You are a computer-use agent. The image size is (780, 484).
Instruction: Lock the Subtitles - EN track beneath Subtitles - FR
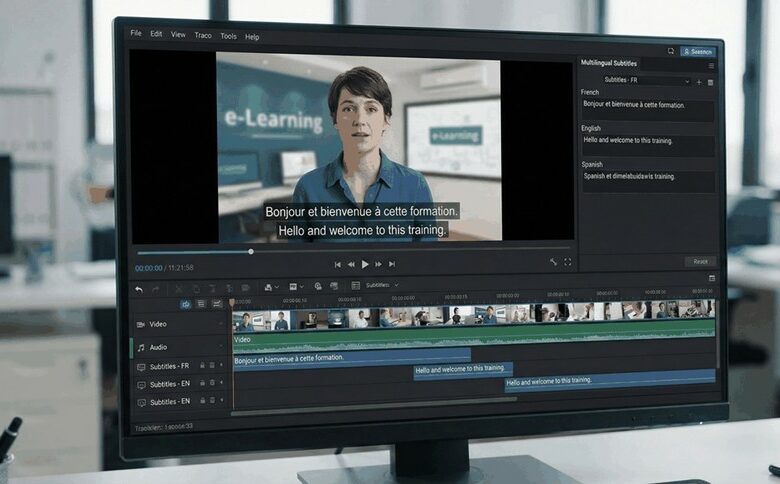202,383
